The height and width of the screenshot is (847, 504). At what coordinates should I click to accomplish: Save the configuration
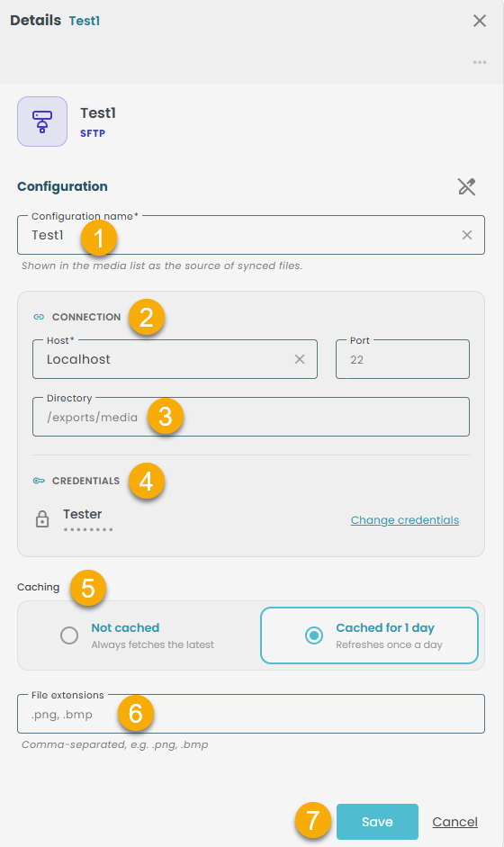[x=377, y=822]
